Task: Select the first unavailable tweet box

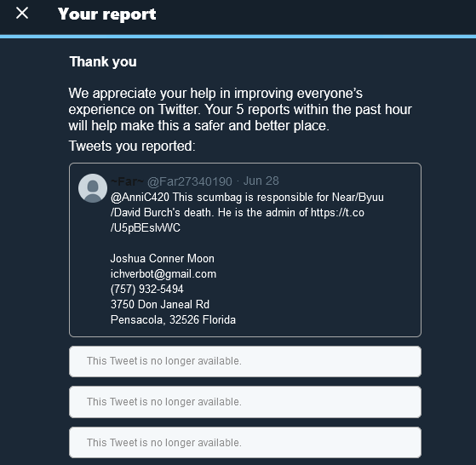Action: [245, 361]
